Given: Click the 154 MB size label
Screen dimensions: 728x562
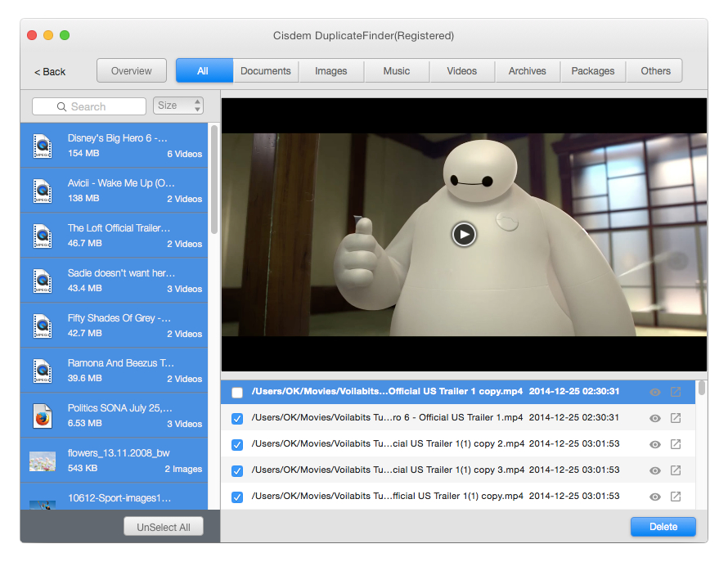Looking at the screenshot, I should (83, 153).
